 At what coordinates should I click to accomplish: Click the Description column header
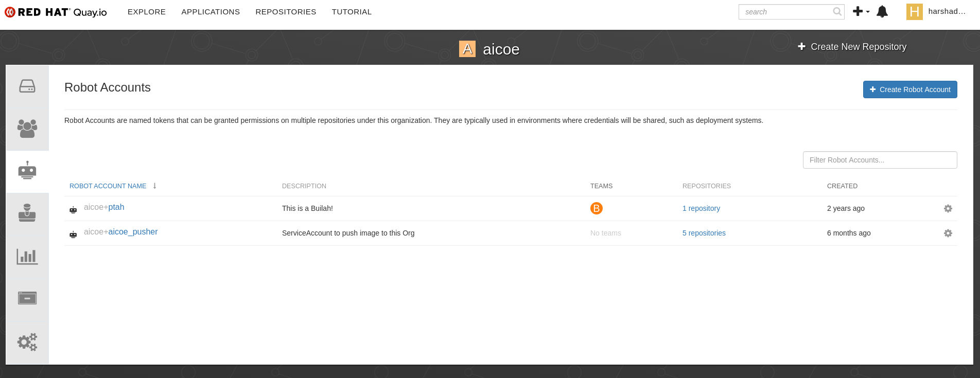[304, 186]
